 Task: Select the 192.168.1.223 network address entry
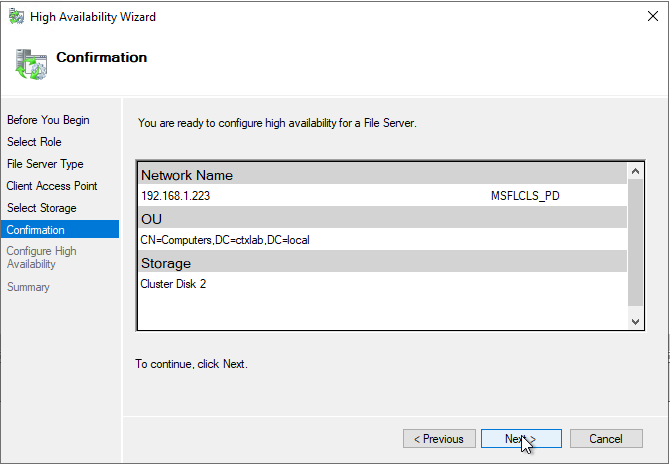176,196
